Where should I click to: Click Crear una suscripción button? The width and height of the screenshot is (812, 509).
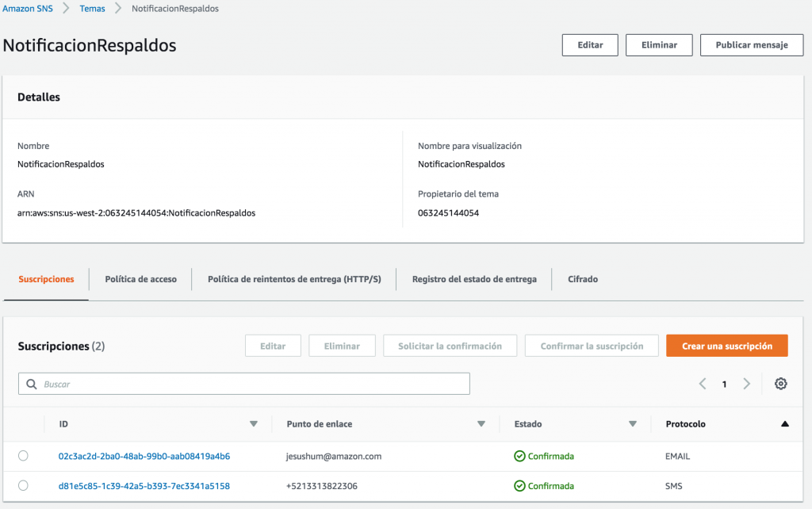coord(726,346)
